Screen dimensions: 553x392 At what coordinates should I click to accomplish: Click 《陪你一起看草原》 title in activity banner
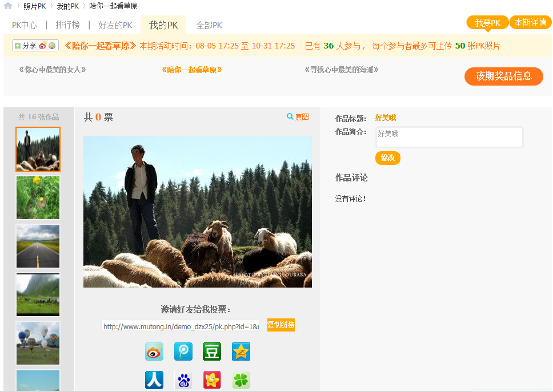point(101,46)
